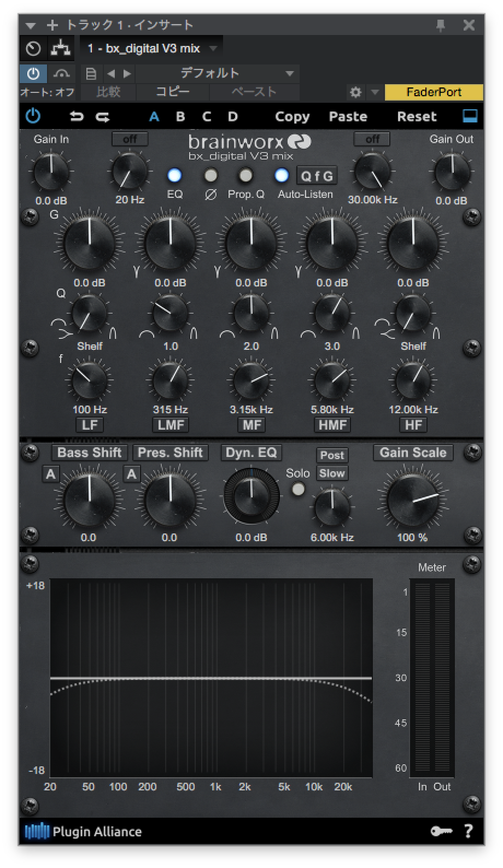Open the gear settings icon
503x868 pixels.
[356, 92]
